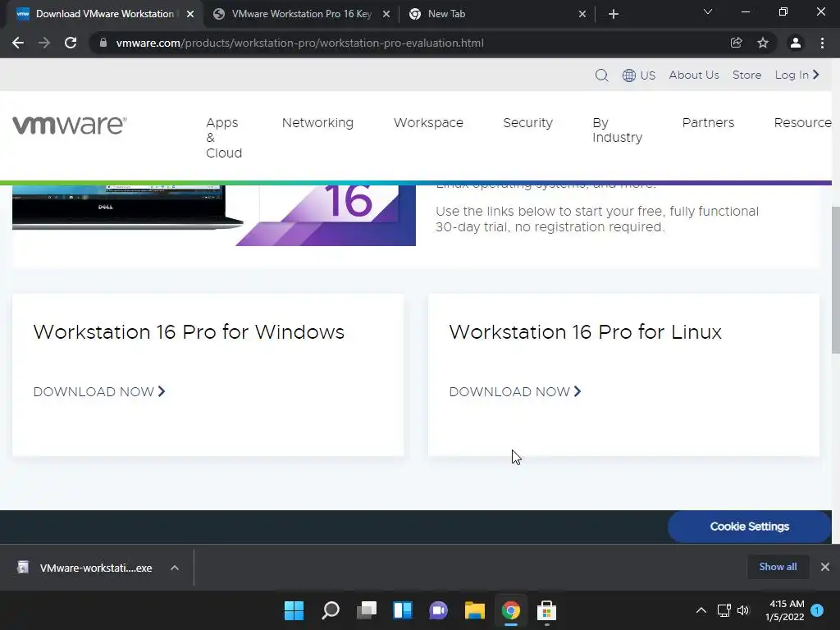Image resolution: width=840 pixels, height=630 pixels.
Task: Open the Windows Start menu
Action: (x=294, y=610)
